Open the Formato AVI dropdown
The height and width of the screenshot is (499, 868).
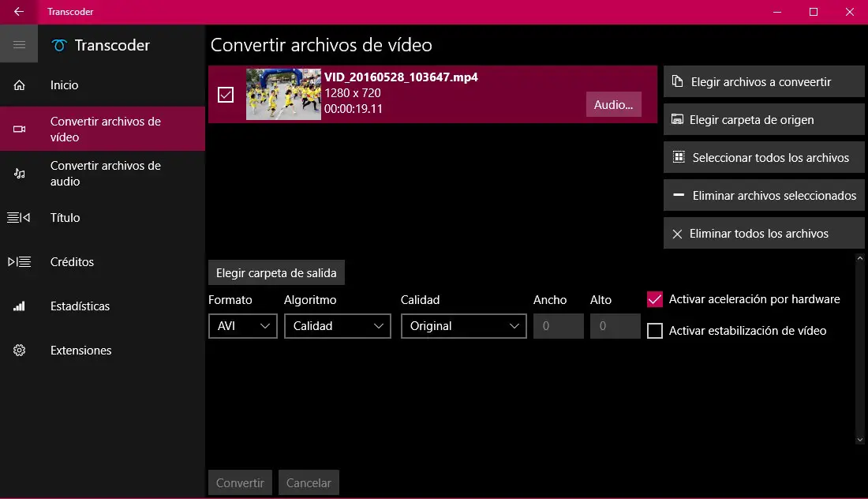click(242, 326)
